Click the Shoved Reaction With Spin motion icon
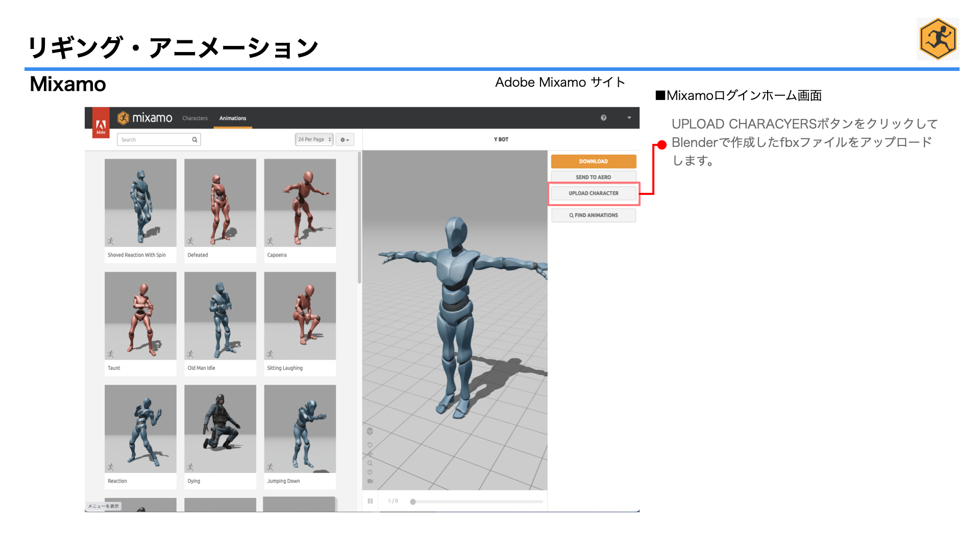Screen dimensions: 980x551 click(x=111, y=241)
